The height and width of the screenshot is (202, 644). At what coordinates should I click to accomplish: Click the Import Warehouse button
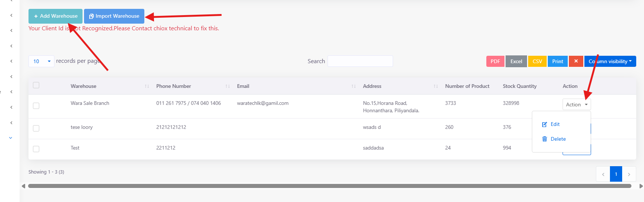click(114, 16)
